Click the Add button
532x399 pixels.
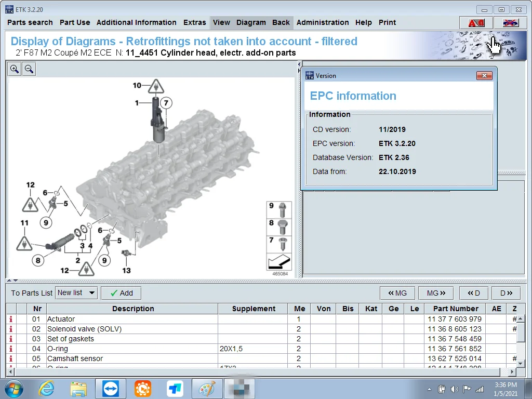click(x=121, y=293)
